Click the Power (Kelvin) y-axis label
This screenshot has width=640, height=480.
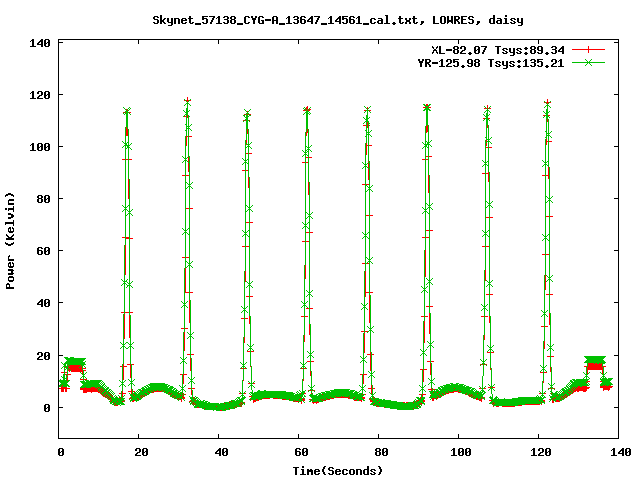(11, 238)
